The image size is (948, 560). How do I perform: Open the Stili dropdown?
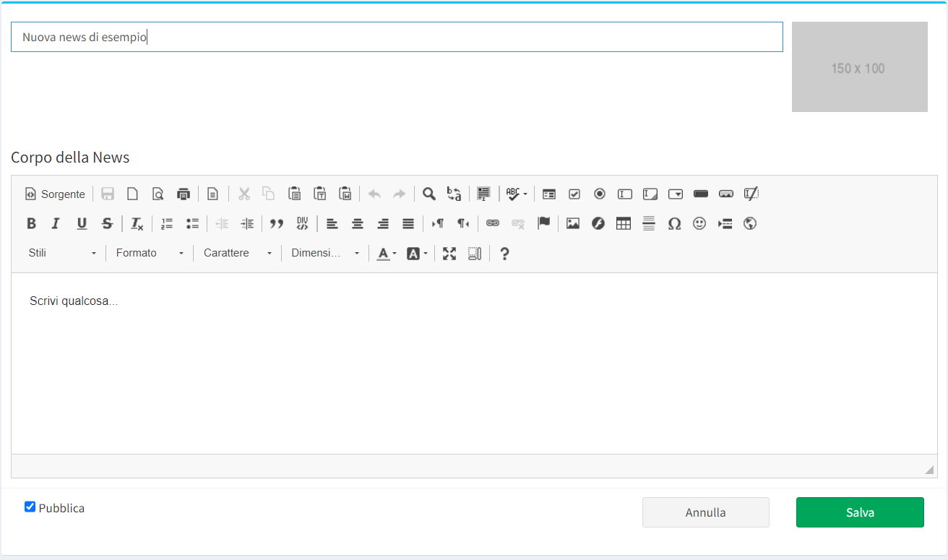(62, 254)
